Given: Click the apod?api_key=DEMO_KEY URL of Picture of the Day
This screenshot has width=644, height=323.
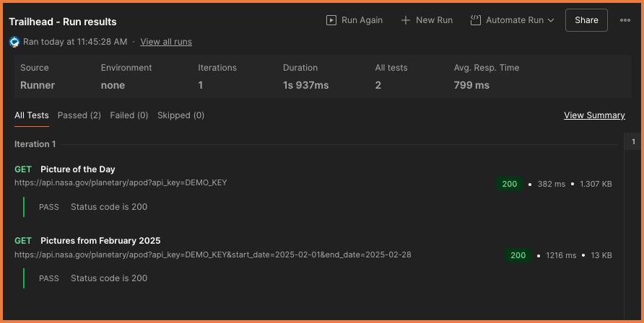Looking at the screenshot, I should pyautogui.click(x=121, y=182).
